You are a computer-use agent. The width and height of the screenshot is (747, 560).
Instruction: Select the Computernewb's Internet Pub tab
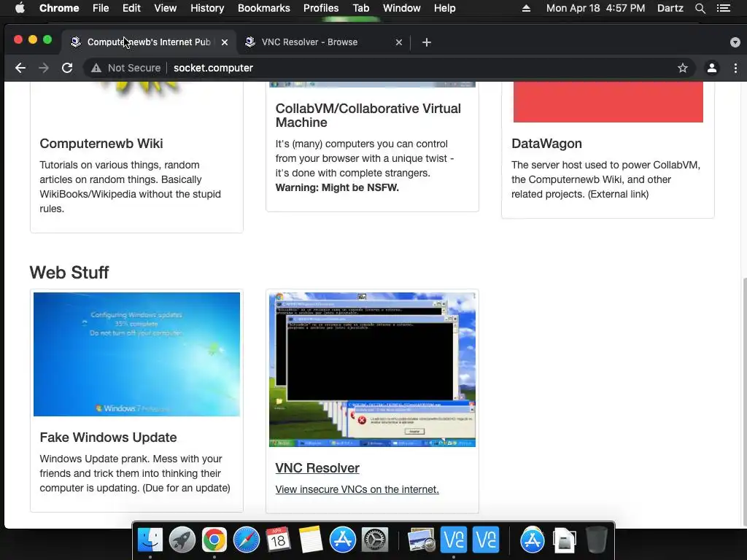(149, 42)
